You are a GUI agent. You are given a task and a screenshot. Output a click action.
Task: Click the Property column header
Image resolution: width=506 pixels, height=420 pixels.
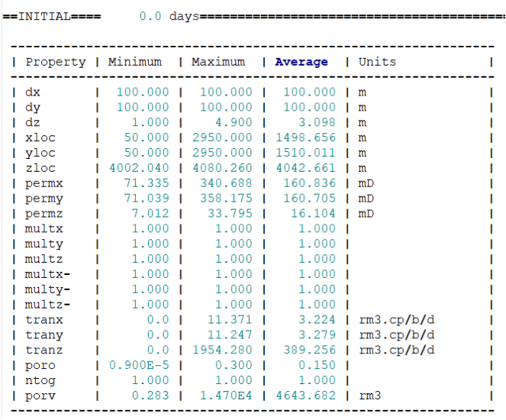coord(56,62)
